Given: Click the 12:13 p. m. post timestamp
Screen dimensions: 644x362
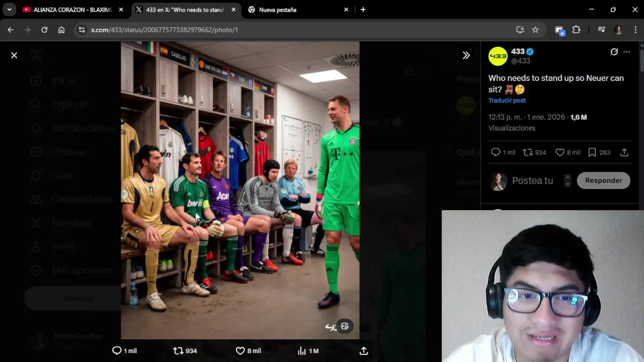Looking at the screenshot, I should [526, 117].
